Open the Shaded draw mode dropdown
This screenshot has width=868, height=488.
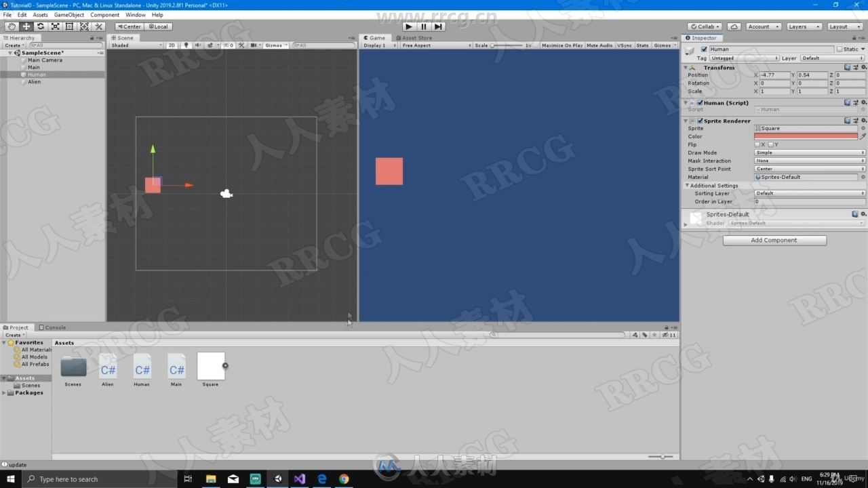click(x=136, y=45)
